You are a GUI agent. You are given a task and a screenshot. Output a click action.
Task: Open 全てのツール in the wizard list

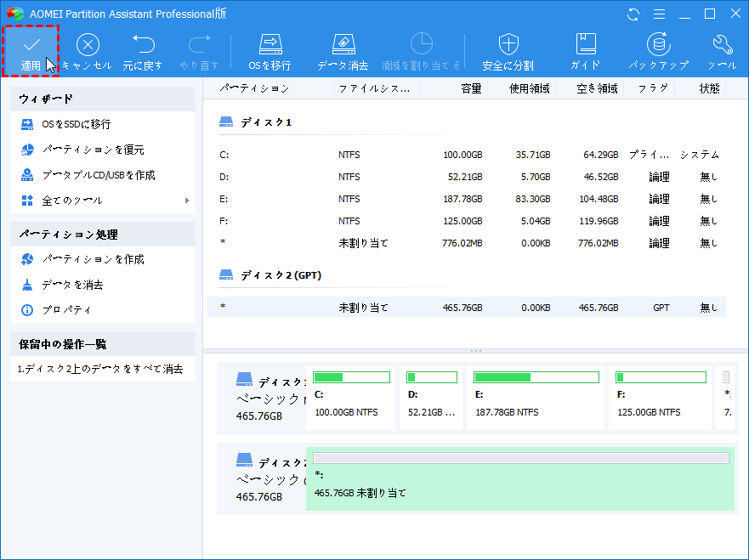[x=103, y=201]
